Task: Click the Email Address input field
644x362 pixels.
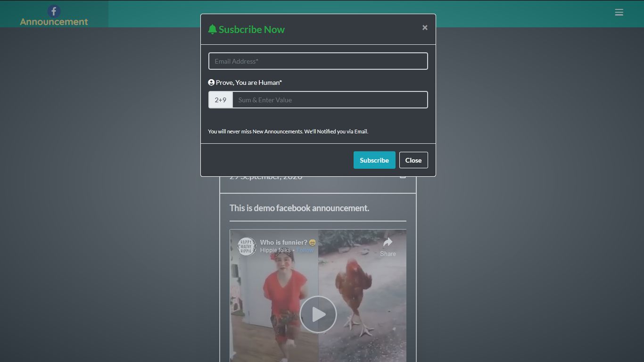Action: click(318, 61)
